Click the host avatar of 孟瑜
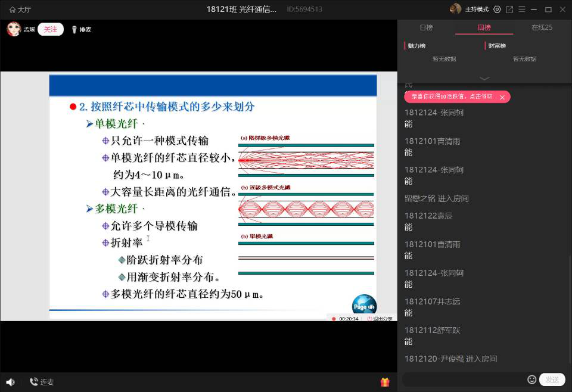Image resolution: width=572 pixels, height=392 pixels. [x=14, y=29]
